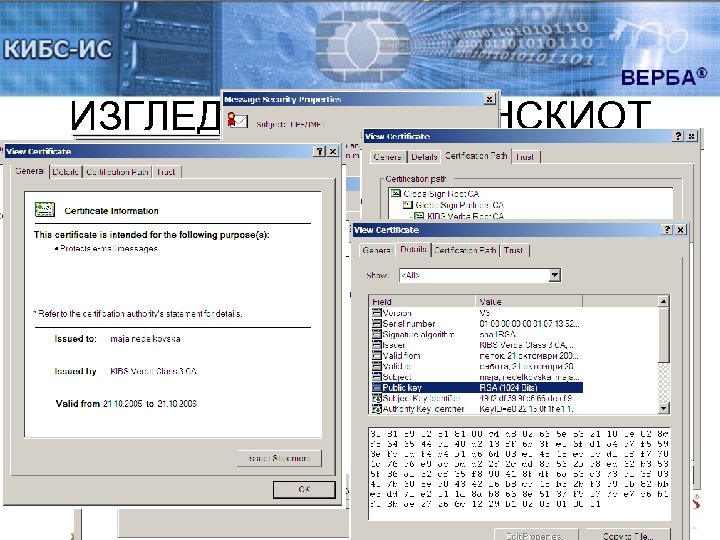Select the Authority Key Identifier row
This screenshot has height=540, width=720.
pos(477,409)
